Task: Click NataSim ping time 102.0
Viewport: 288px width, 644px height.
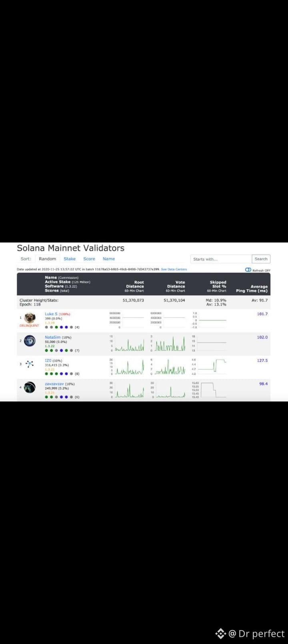Action: click(262, 337)
